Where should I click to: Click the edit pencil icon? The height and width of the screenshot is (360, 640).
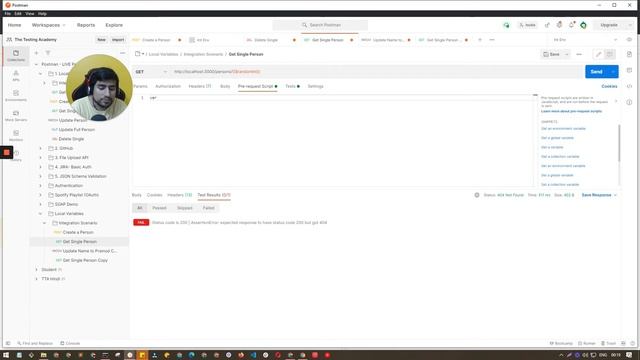pyautogui.click(x=598, y=54)
